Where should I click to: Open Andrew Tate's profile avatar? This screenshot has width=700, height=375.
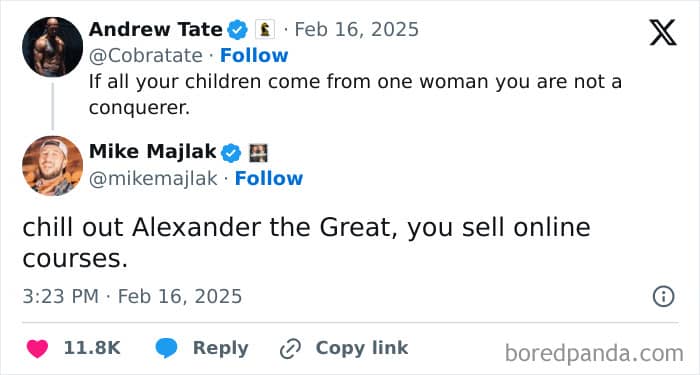tap(53, 47)
